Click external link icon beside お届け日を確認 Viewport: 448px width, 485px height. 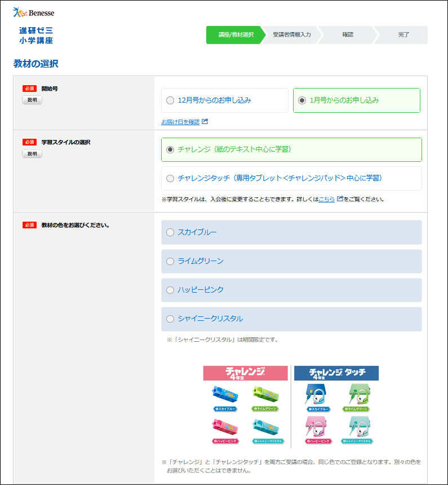(205, 121)
